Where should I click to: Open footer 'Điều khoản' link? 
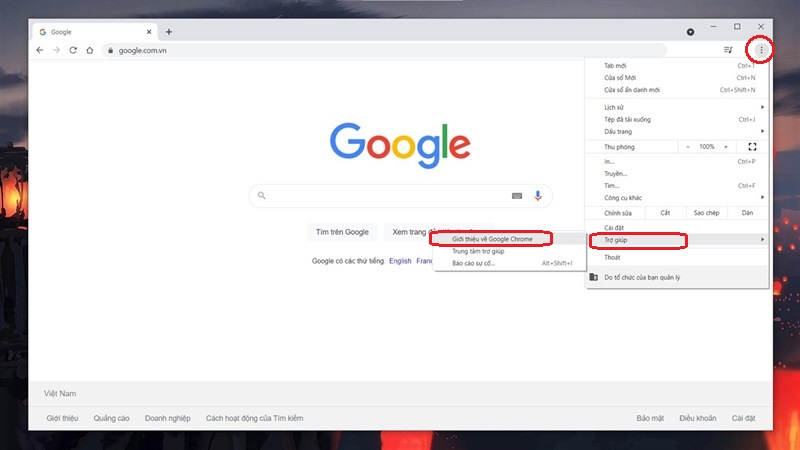[697, 418]
